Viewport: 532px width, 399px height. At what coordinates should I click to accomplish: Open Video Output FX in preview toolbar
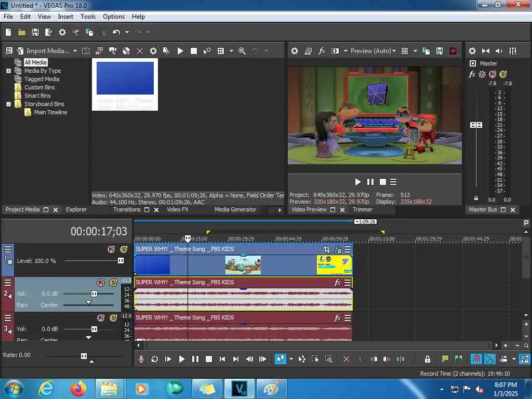pyautogui.click(x=321, y=51)
